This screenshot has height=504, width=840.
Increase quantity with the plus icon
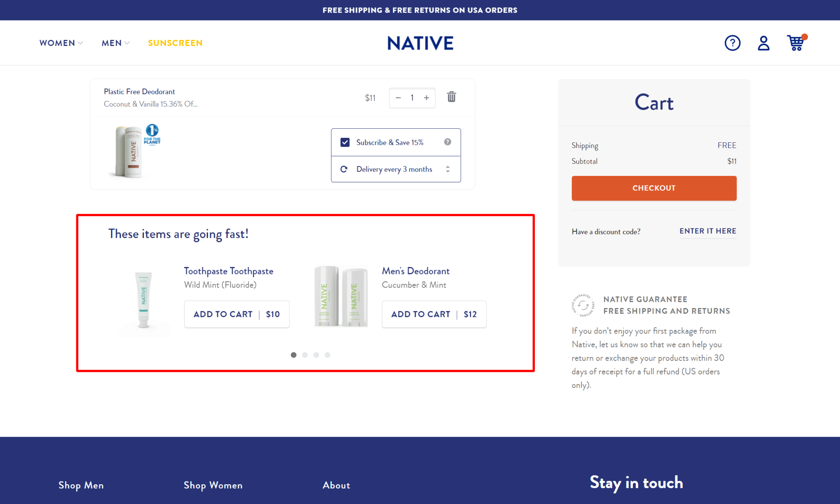tap(427, 98)
